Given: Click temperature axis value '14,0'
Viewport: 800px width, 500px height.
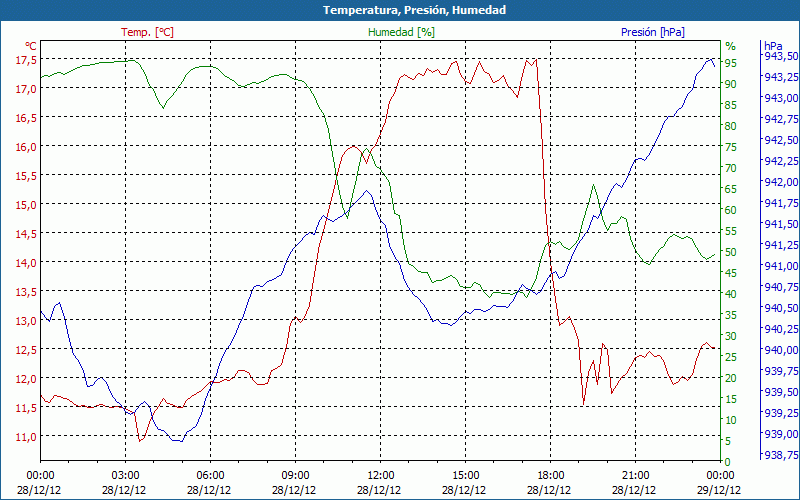Looking at the screenshot, I should 27,263.
